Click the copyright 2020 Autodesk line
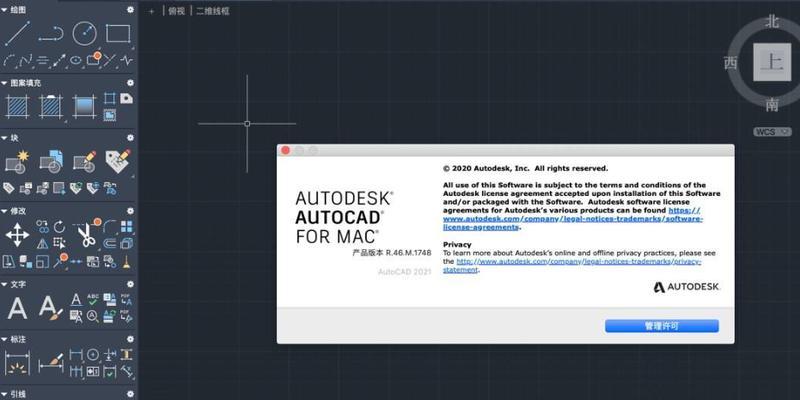Viewport: 800px width, 400px height. click(526, 168)
